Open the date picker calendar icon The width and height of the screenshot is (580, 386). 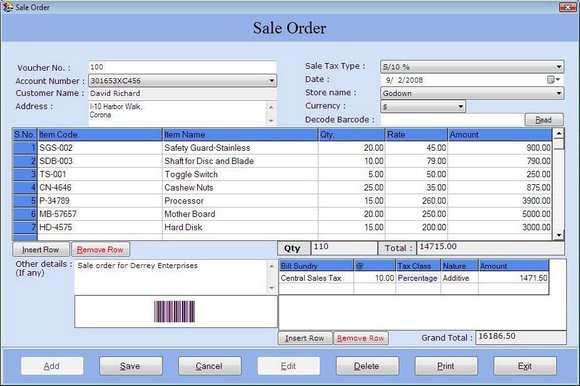coord(553,80)
